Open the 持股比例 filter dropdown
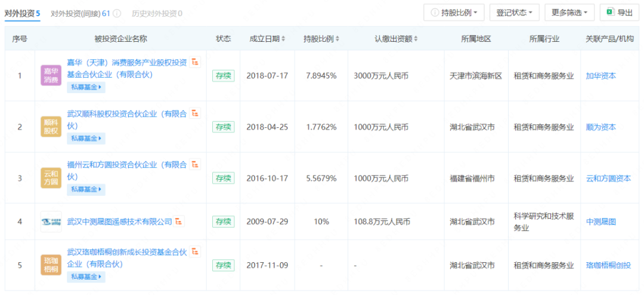 click(x=454, y=13)
